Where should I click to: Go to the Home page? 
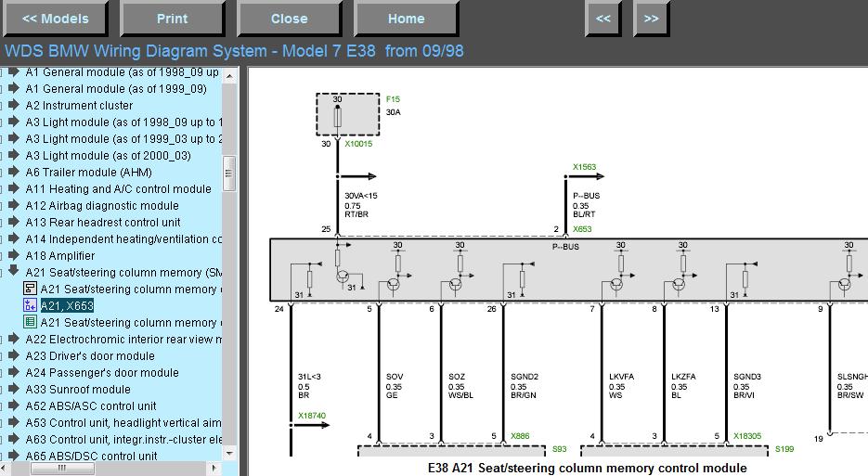click(x=406, y=19)
